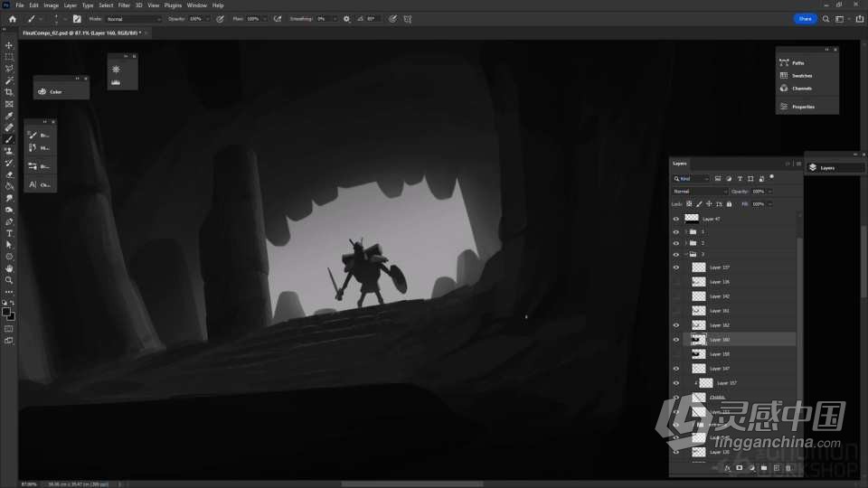
Task: Select the Crop tool
Action: coord(9,92)
